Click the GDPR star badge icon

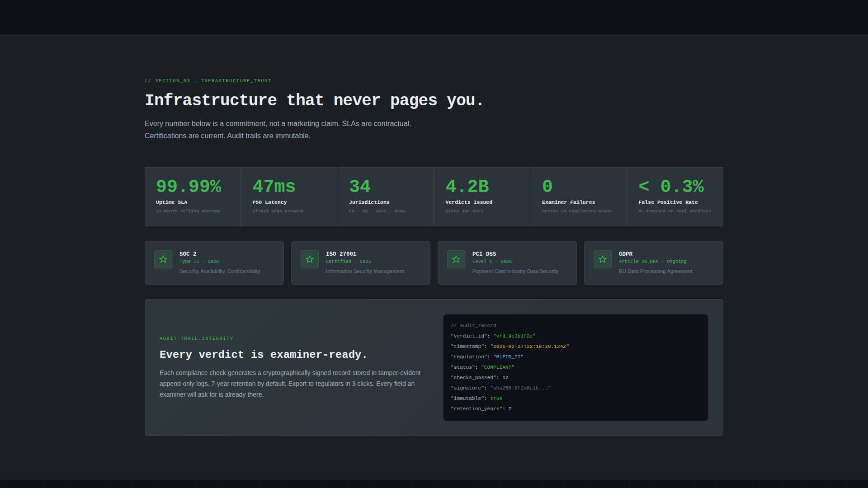[603, 259]
